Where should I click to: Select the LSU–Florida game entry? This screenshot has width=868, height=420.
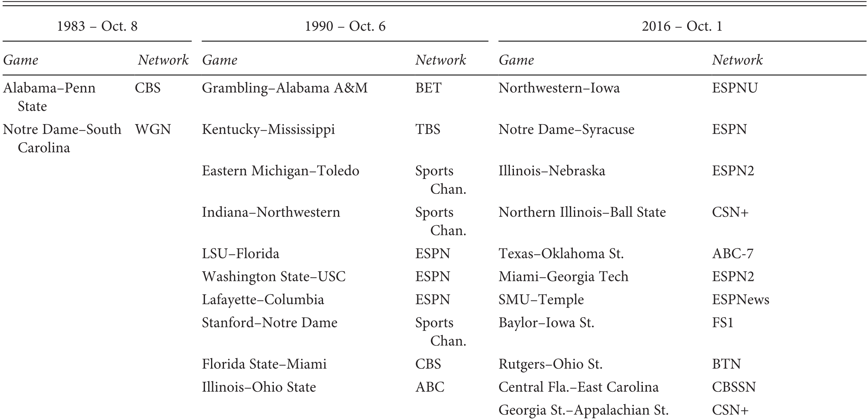[240, 254]
